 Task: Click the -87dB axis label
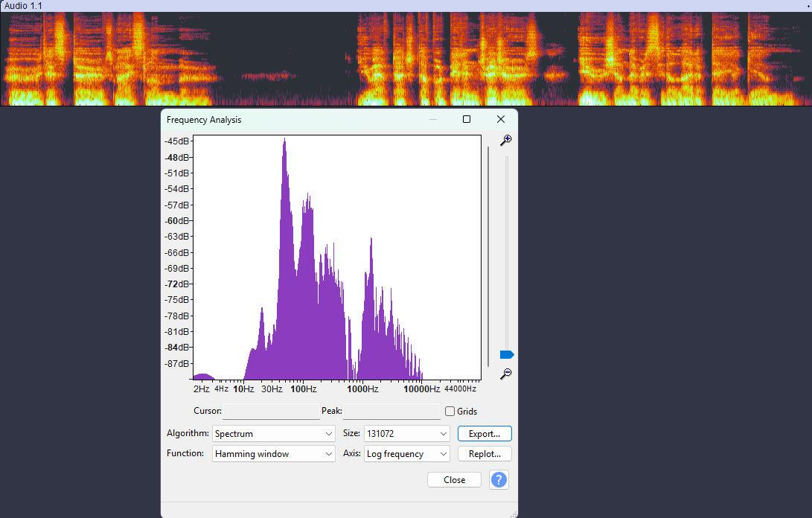click(176, 364)
